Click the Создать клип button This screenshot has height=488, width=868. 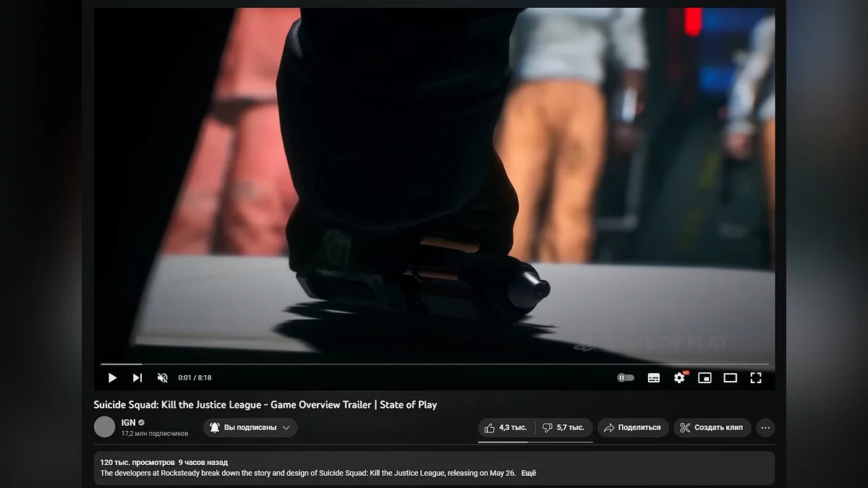[712, 427]
